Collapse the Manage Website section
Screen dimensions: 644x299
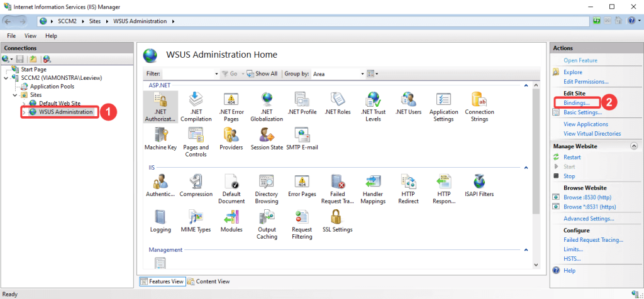click(x=634, y=146)
